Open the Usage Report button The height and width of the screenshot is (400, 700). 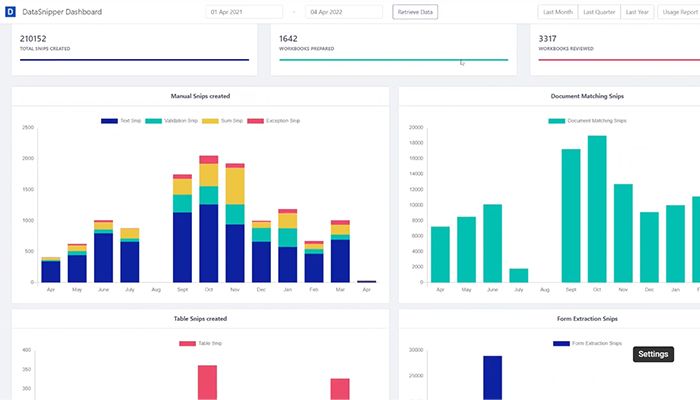click(679, 12)
